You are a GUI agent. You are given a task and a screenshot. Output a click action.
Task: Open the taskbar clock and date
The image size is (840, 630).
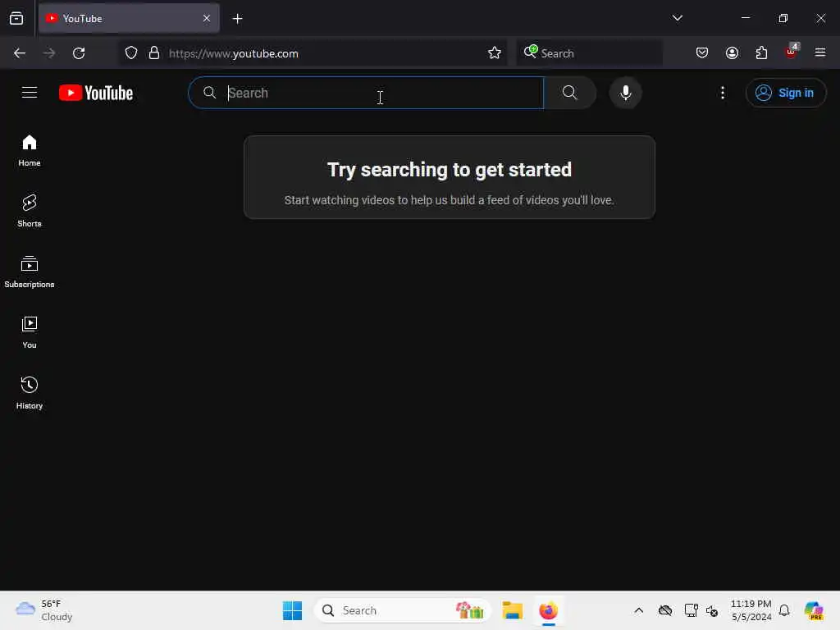751,610
